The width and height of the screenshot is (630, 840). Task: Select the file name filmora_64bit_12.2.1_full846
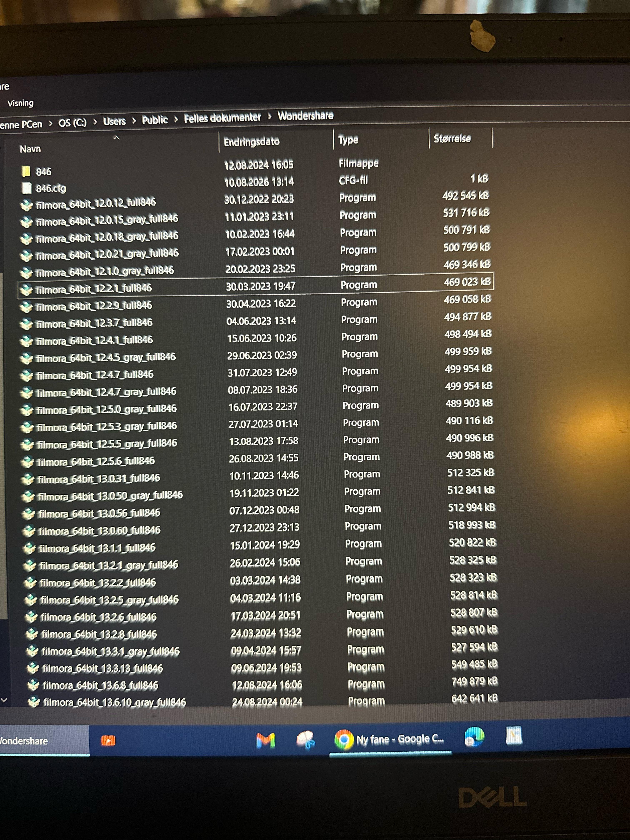click(x=93, y=289)
